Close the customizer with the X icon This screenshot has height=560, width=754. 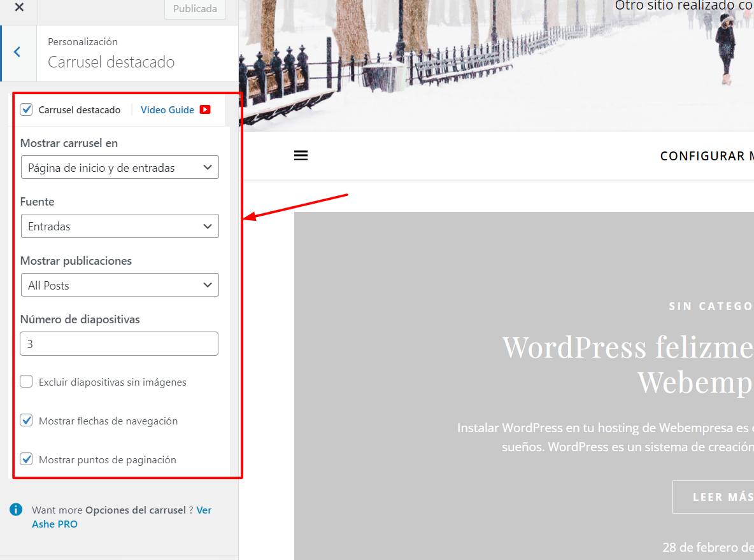18,7
